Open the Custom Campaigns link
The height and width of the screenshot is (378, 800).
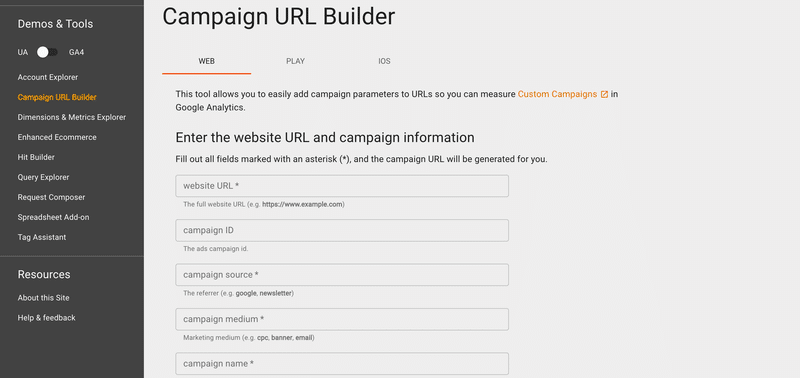(557, 94)
